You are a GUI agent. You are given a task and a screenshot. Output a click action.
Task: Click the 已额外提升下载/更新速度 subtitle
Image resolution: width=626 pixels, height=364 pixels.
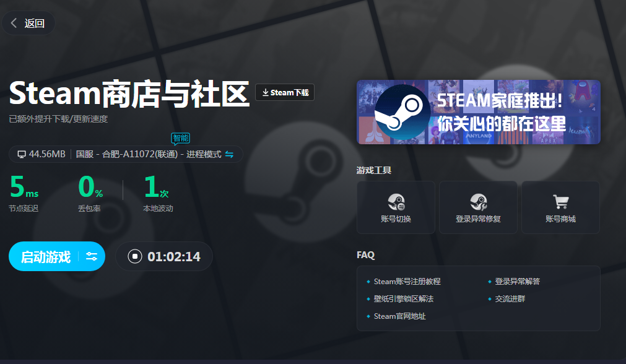click(x=58, y=119)
